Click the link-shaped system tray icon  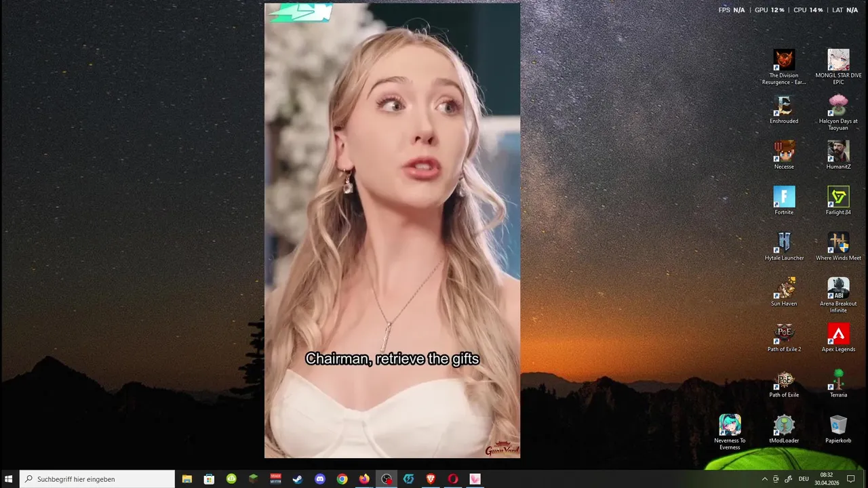pyautogui.click(x=788, y=479)
